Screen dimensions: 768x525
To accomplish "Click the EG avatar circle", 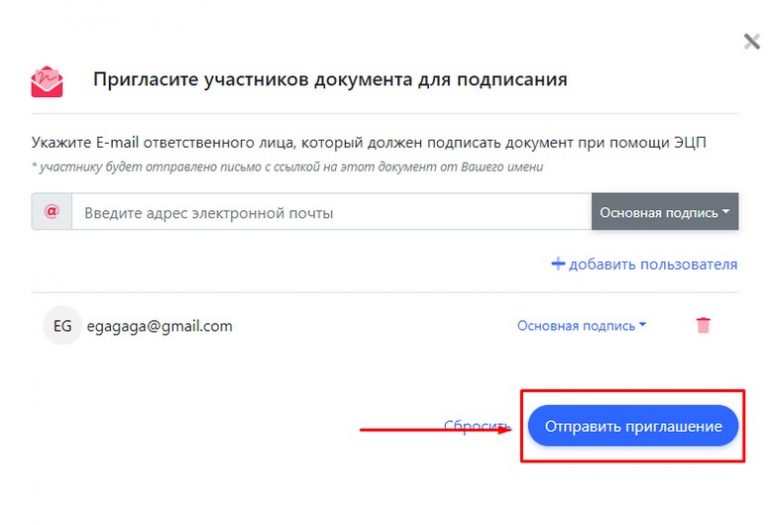I will point(62,326).
